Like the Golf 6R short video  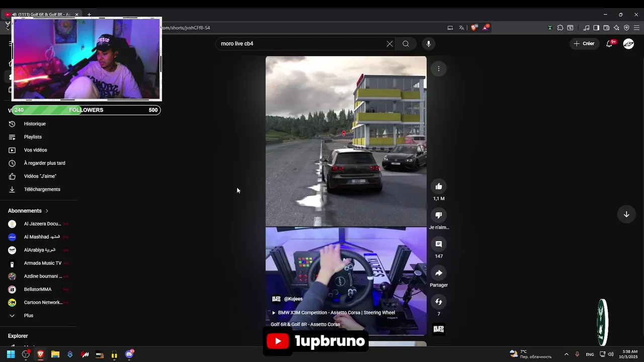click(x=439, y=187)
